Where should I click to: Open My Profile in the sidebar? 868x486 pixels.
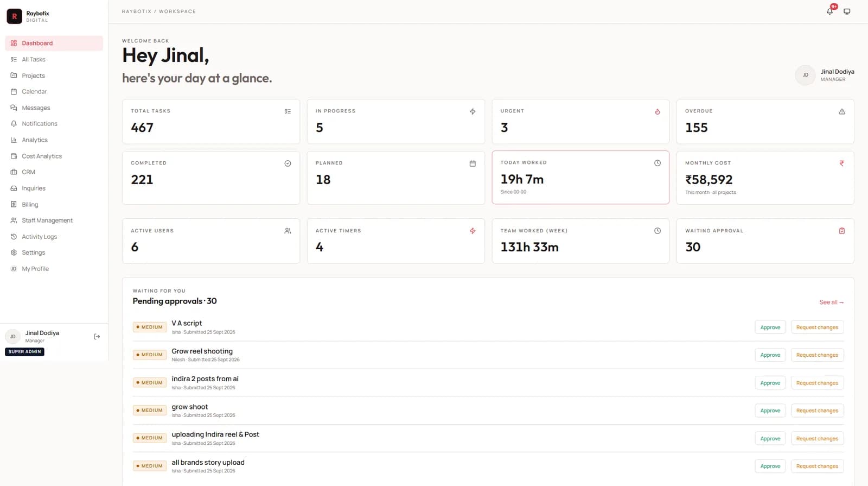(54, 269)
